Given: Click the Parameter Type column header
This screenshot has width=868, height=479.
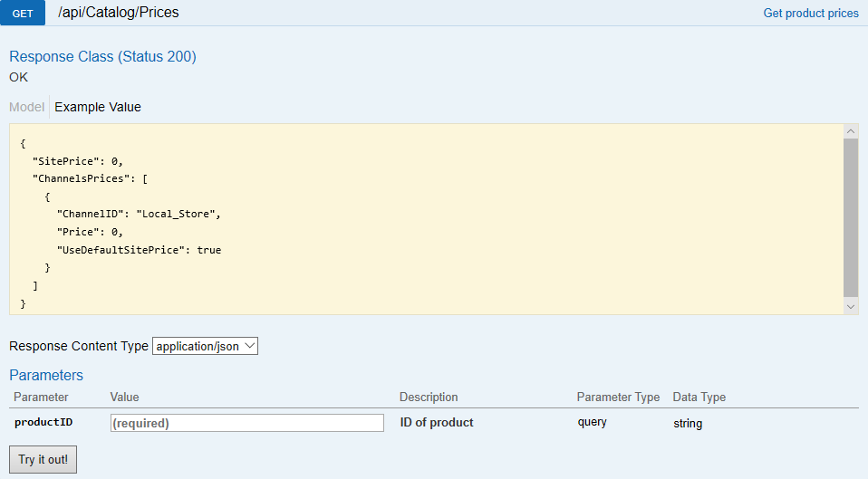Looking at the screenshot, I should 618,398.
